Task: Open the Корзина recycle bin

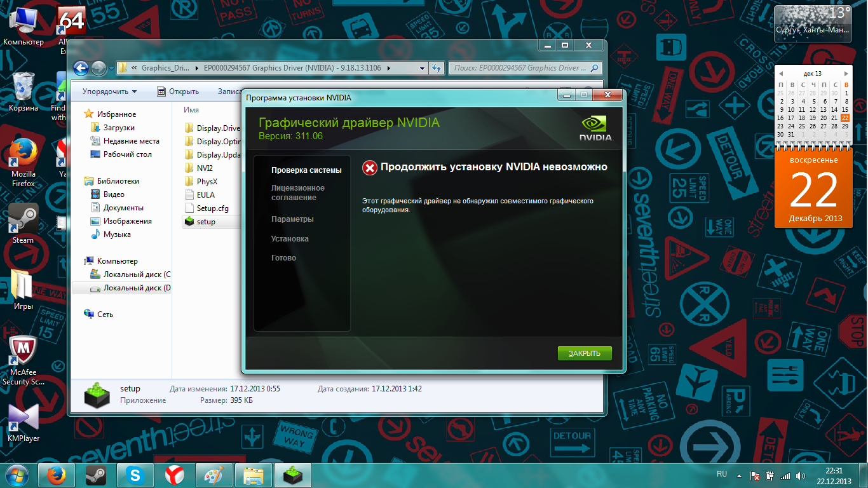Action: (24, 88)
